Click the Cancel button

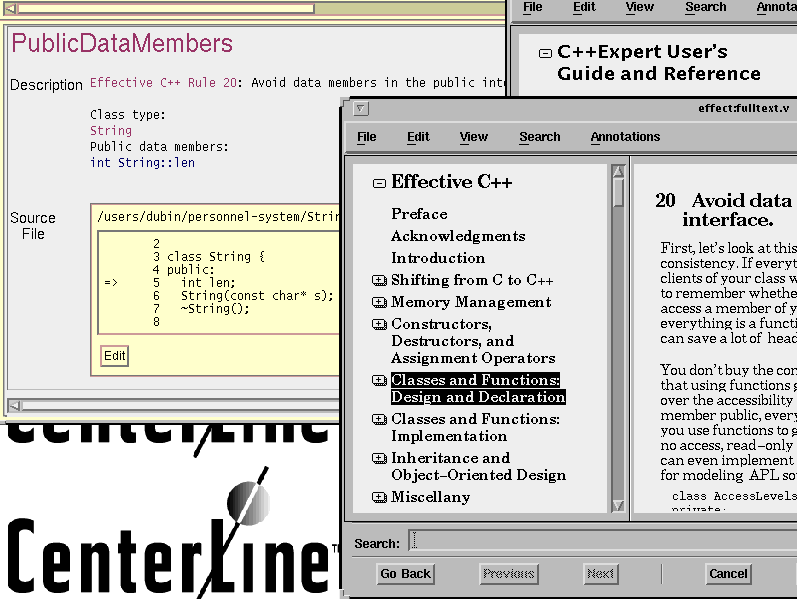coord(728,574)
